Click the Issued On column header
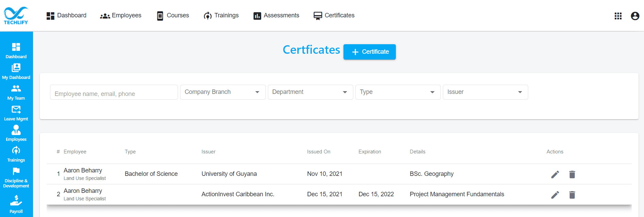Viewport: 644px width, 217px height. click(319, 152)
